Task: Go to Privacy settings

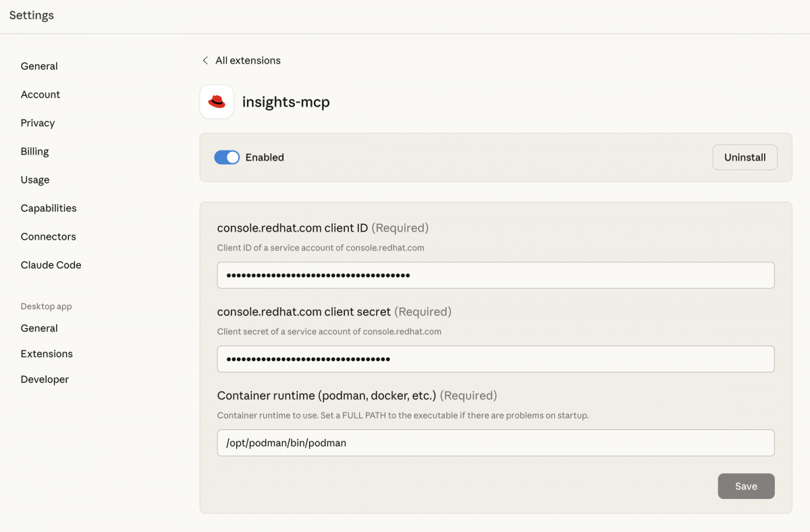Action: (x=37, y=122)
